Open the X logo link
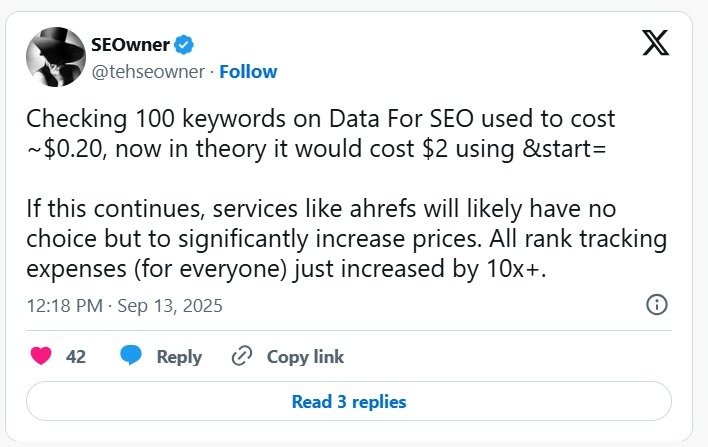Viewport: 708px width, 447px height. [654, 43]
